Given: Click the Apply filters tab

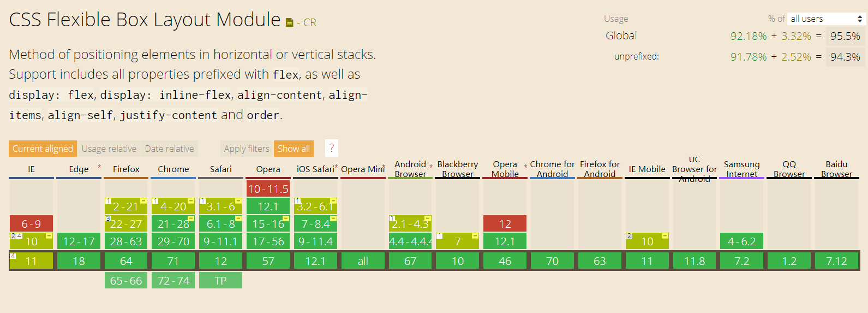Looking at the screenshot, I should 247,149.
